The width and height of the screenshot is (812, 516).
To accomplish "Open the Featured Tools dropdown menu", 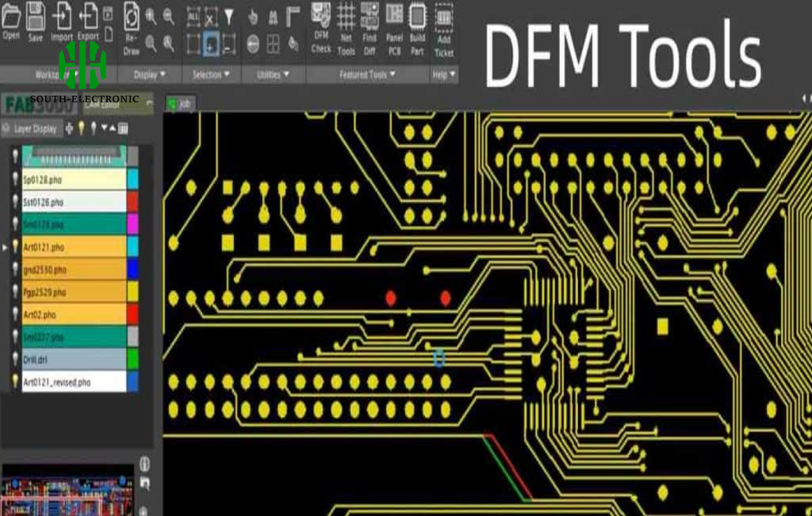I will click(x=367, y=75).
